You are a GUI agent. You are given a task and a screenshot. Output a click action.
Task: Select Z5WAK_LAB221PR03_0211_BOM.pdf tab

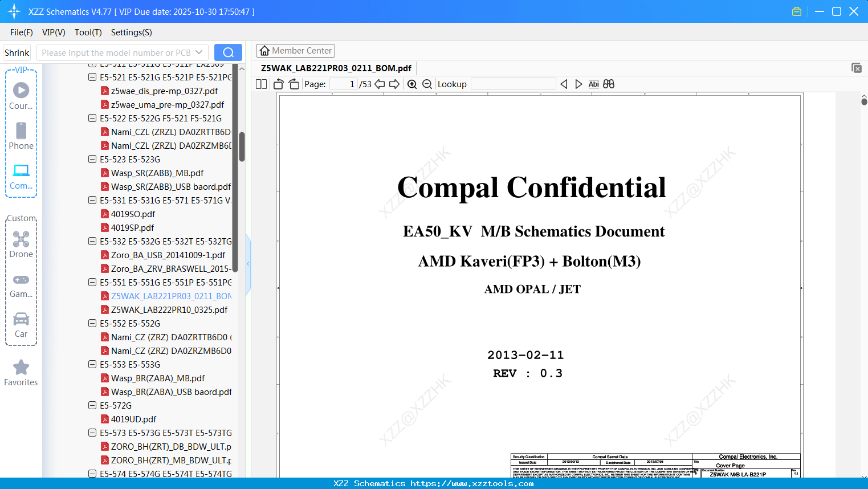click(336, 68)
